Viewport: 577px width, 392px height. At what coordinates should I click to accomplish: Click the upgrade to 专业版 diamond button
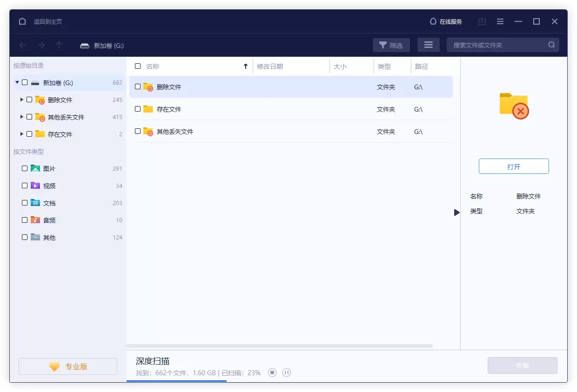(x=68, y=366)
